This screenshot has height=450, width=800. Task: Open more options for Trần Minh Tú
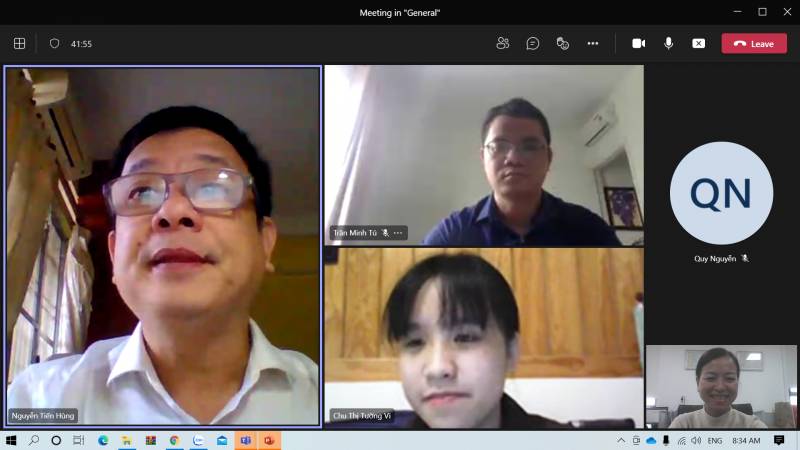(x=398, y=233)
